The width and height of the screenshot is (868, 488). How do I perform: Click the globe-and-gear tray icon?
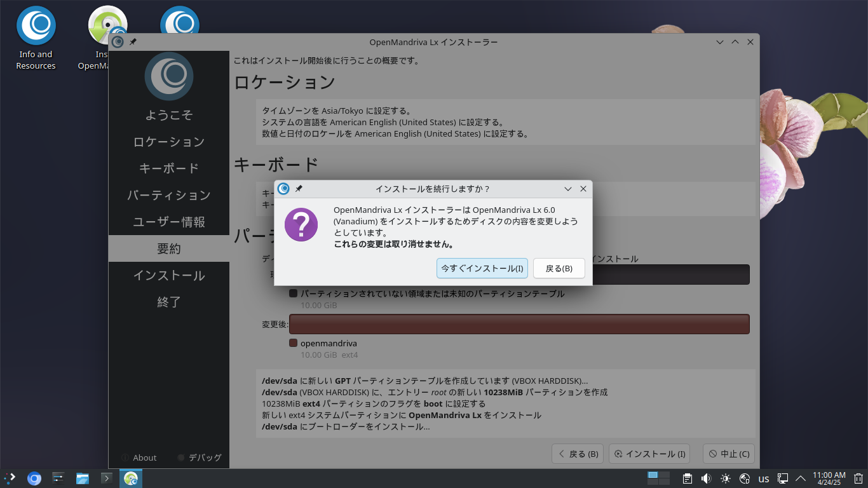(745, 478)
